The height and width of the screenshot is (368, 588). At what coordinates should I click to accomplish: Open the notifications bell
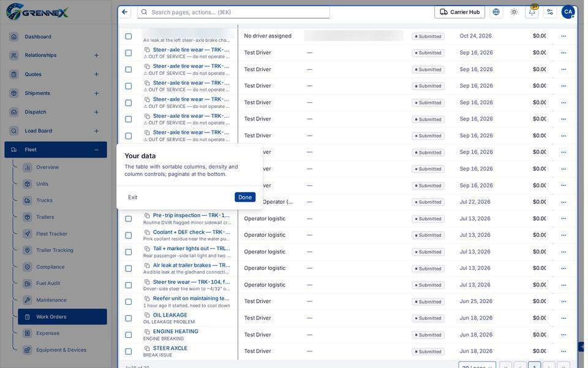point(532,12)
